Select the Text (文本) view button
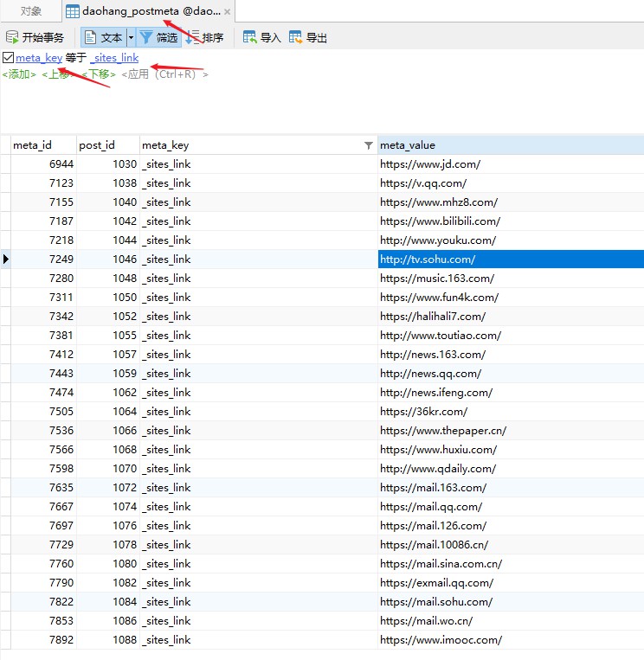 [x=104, y=37]
